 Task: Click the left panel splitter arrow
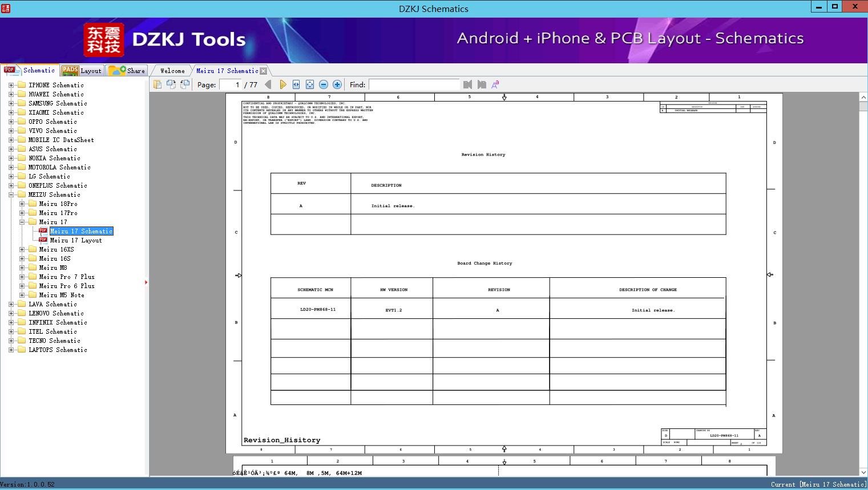(x=146, y=282)
